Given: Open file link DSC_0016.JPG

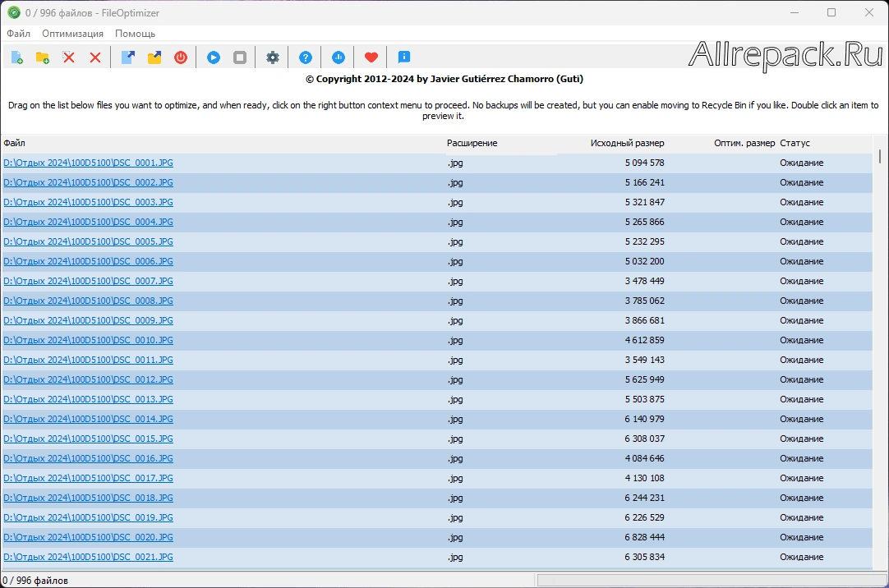Looking at the screenshot, I should (89, 459).
